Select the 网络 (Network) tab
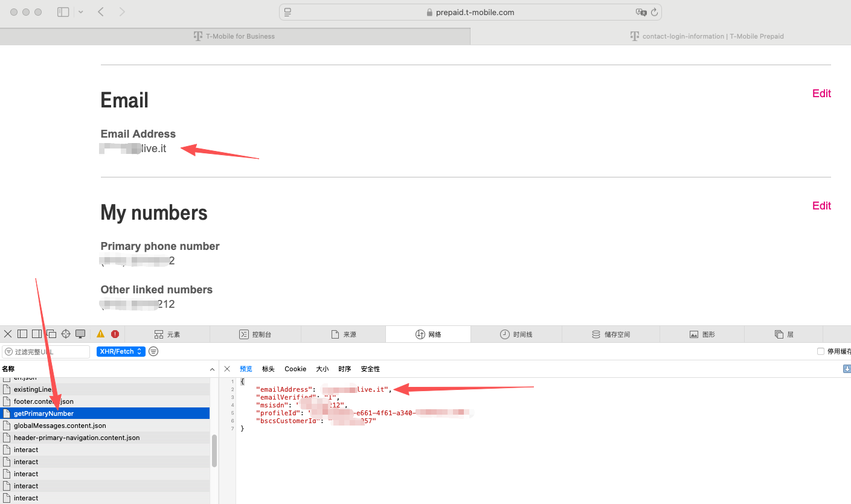Image resolution: width=851 pixels, height=504 pixels. [x=428, y=334]
